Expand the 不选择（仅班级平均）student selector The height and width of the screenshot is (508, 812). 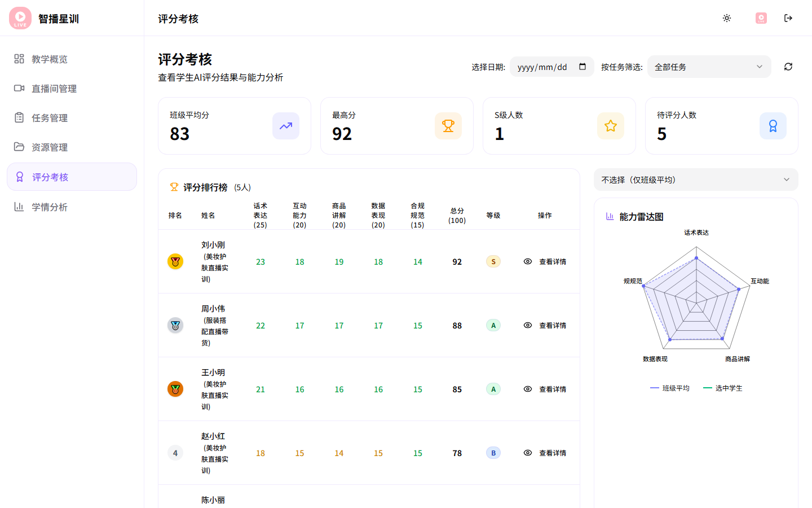(696, 179)
